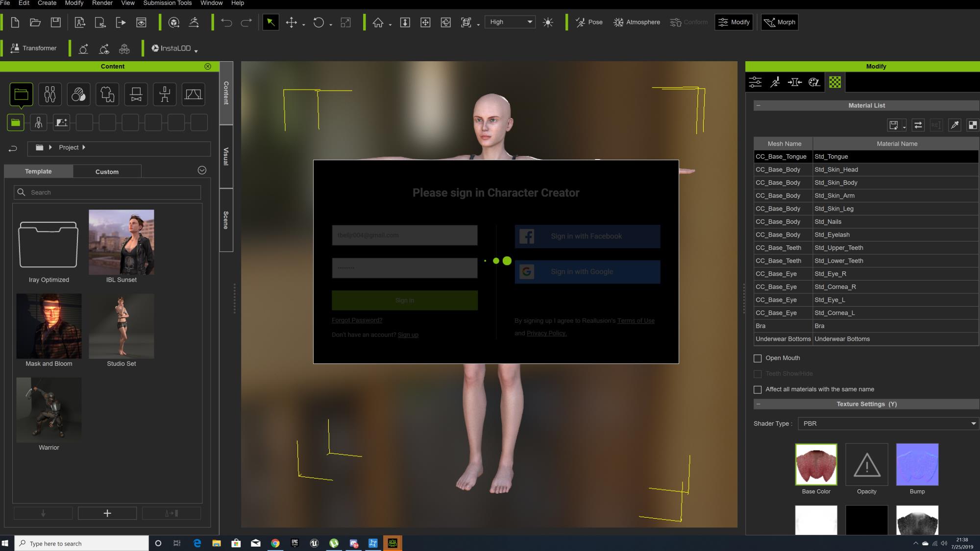This screenshot has width=980, height=551.
Task: Go back with the content return arrow
Action: click(13, 148)
